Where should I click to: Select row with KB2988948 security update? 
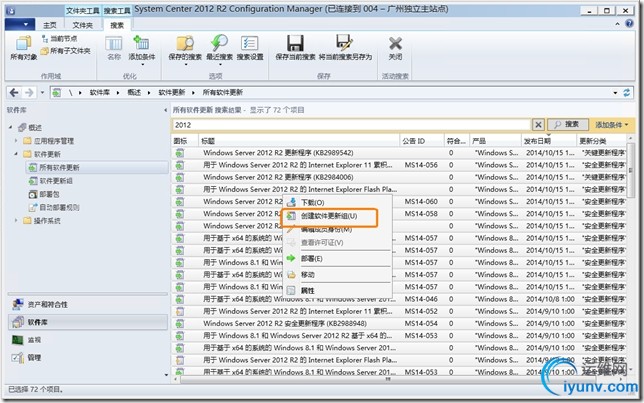pyautogui.click(x=399, y=323)
